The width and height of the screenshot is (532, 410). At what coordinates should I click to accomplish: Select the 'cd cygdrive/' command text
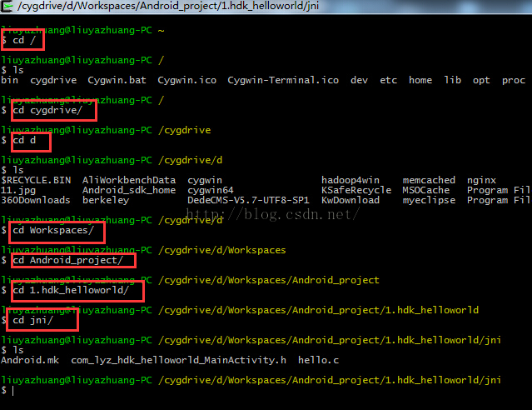coord(47,110)
